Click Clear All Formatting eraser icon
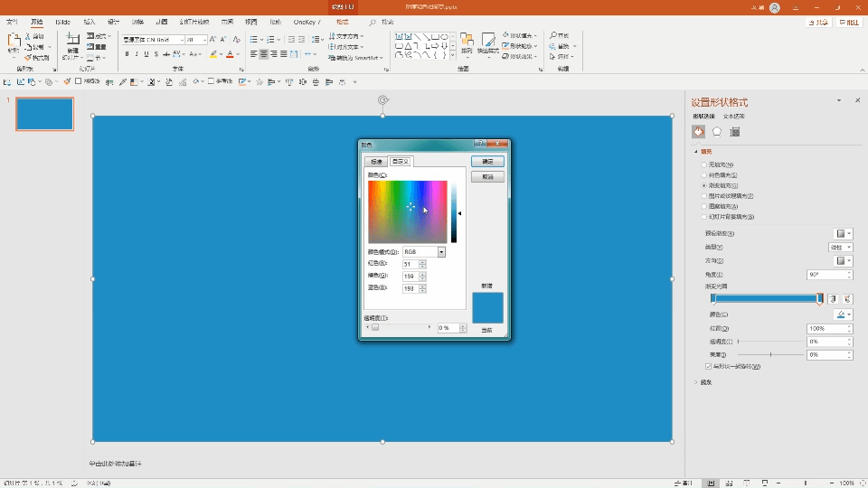Viewport: 868px width, 488px height. pos(236,39)
